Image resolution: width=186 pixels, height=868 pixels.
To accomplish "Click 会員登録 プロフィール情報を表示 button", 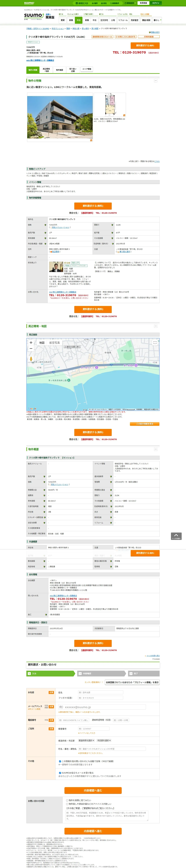I will pyautogui.click(x=132, y=682).
